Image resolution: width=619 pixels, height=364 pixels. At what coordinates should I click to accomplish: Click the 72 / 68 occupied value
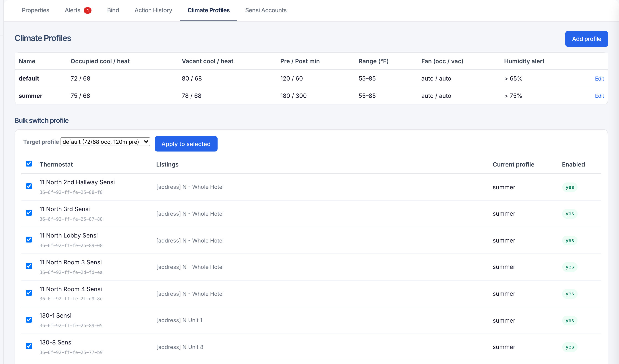(80, 78)
